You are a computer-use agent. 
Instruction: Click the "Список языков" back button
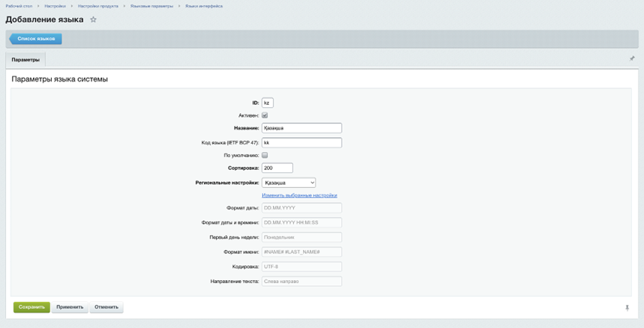[35, 38]
